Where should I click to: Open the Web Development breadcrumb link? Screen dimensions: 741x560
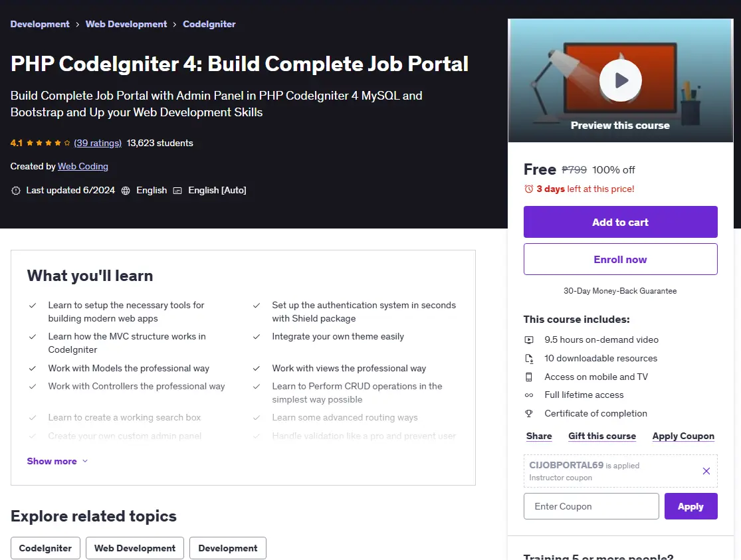[x=126, y=24]
